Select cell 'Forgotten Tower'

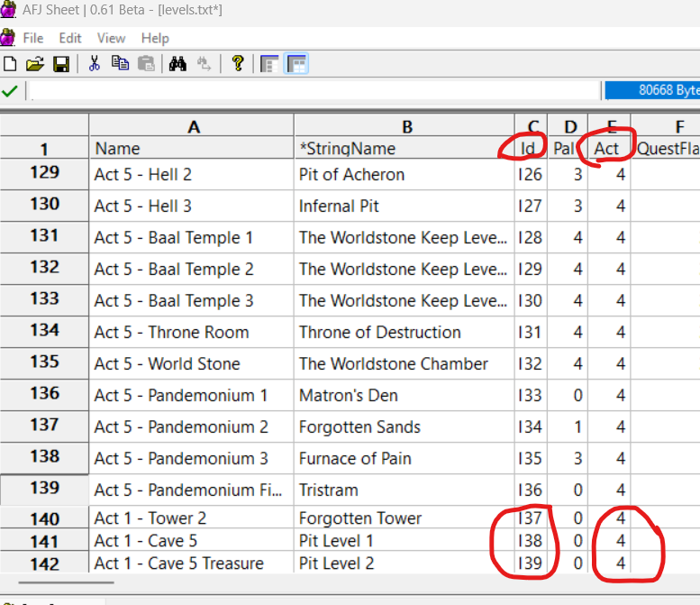[404, 518]
